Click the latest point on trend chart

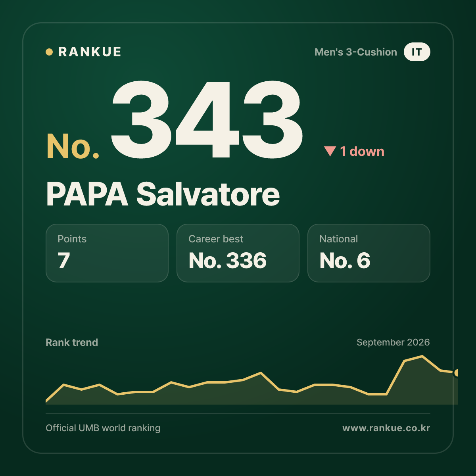tap(457, 373)
